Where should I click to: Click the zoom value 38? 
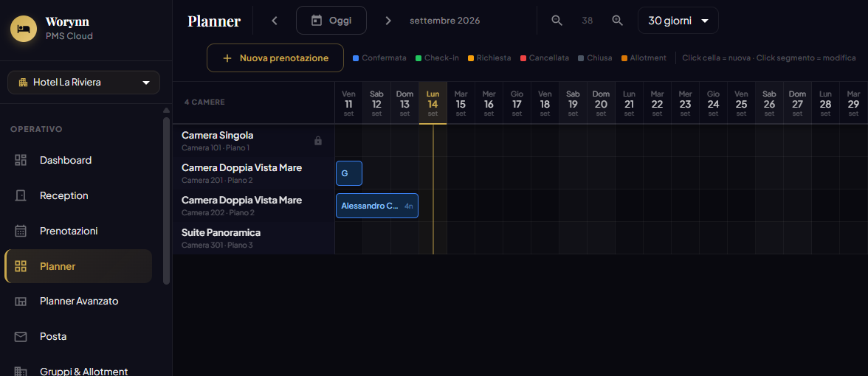coord(588,21)
